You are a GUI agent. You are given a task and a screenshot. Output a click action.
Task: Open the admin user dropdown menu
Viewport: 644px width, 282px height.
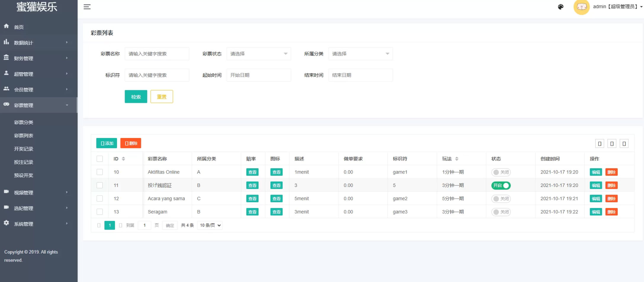(x=618, y=7)
